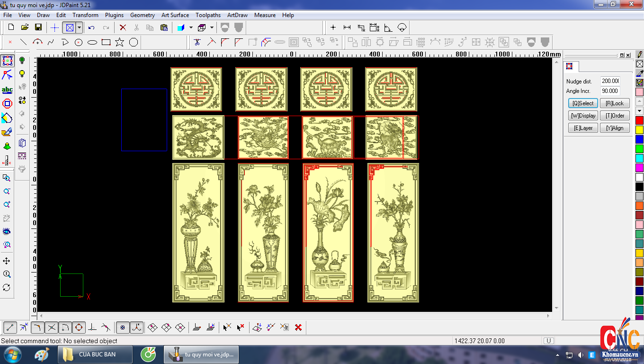
Task: Select the Star shape drawing tool
Action: coord(119,42)
